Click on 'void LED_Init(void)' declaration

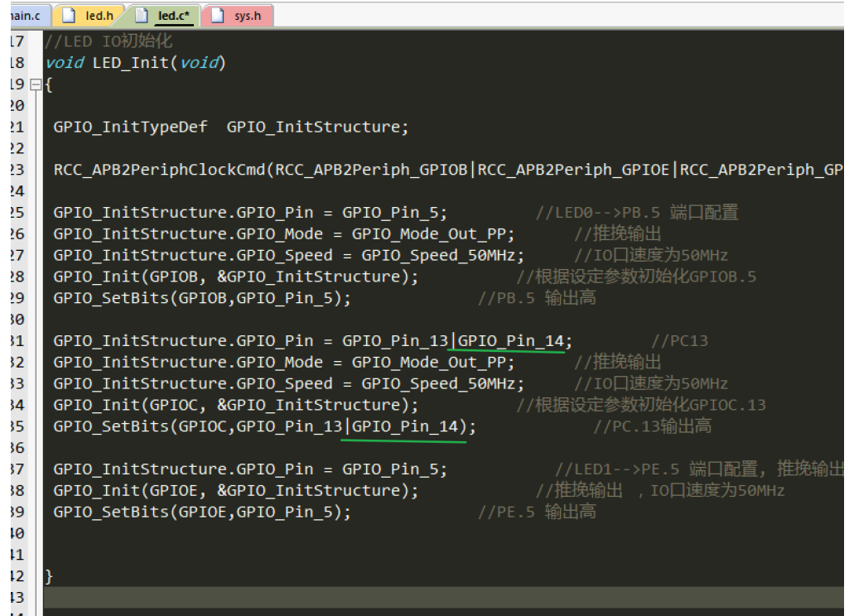136,63
